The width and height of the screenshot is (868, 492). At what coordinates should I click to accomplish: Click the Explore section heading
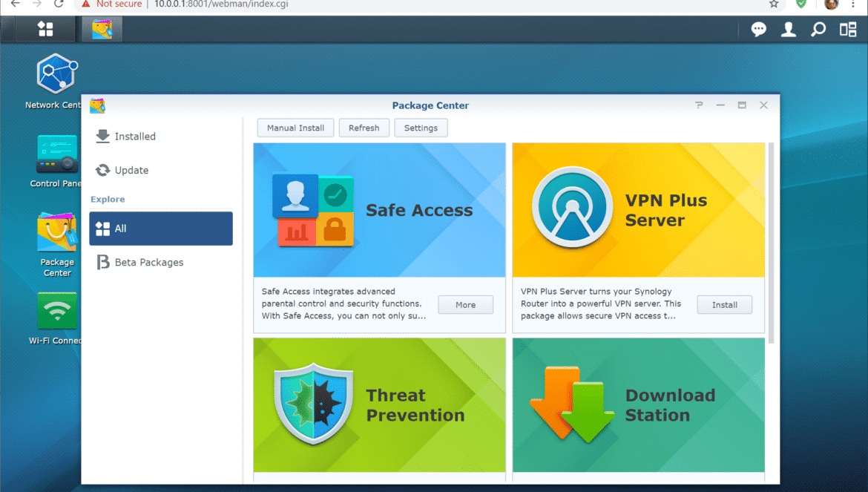coord(108,199)
